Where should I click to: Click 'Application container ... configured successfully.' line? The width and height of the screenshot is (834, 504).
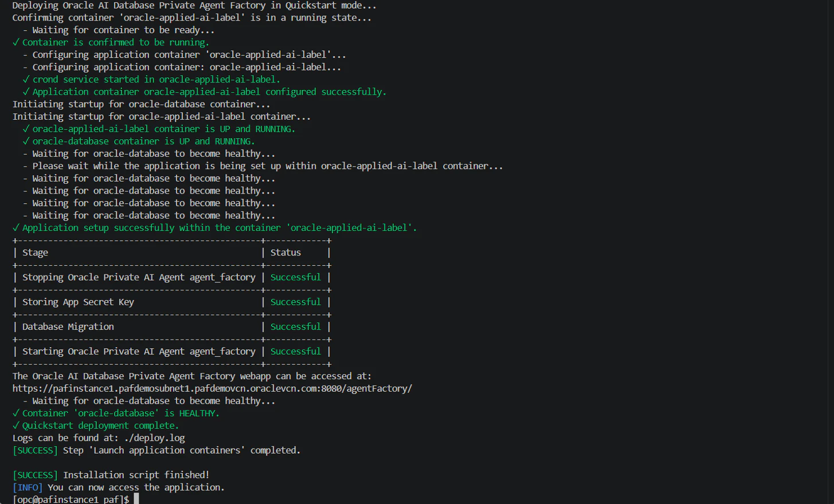click(x=205, y=92)
